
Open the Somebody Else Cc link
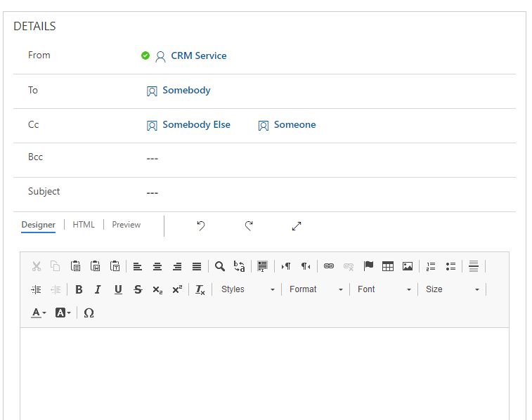tap(196, 125)
